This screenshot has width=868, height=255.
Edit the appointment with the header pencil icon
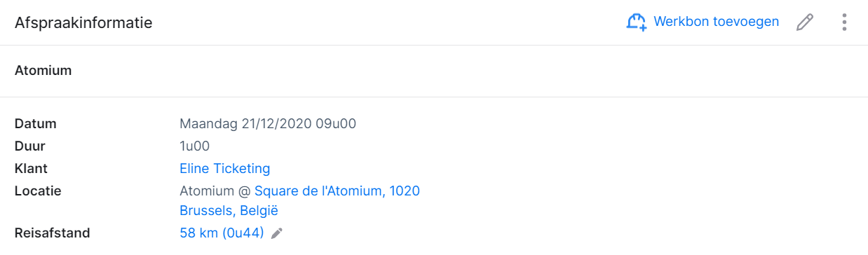coord(805,22)
